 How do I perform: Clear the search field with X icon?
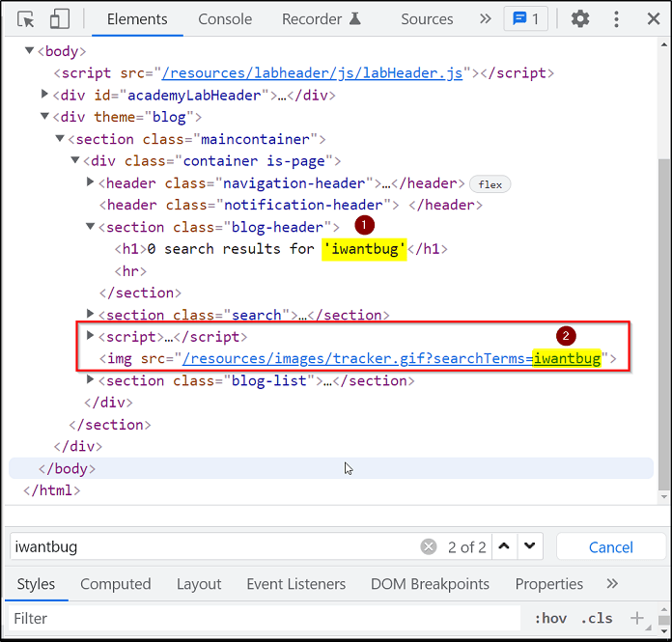pos(428,546)
